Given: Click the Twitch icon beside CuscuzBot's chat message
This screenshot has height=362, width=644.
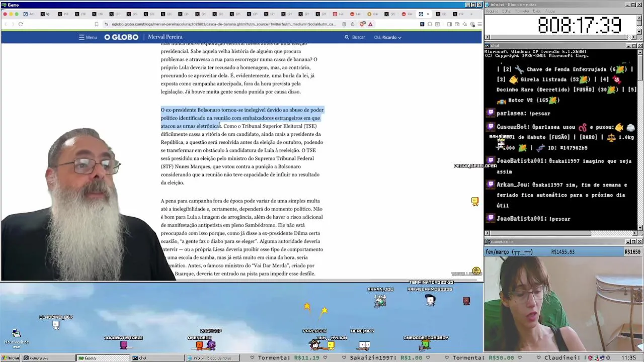Looking at the screenshot, I should coord(491,127).
